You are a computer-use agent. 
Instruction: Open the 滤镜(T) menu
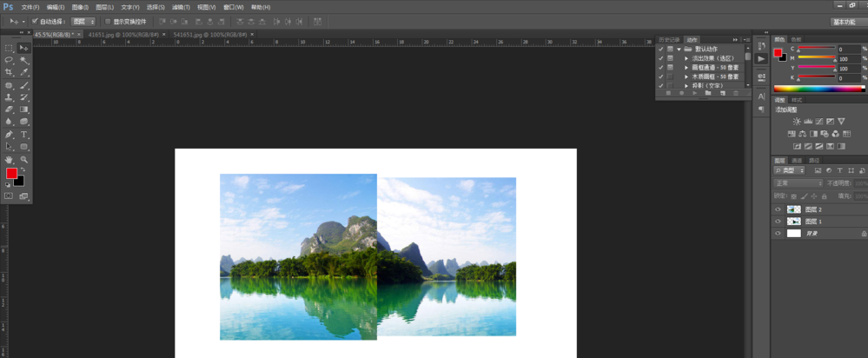[181, 7]
